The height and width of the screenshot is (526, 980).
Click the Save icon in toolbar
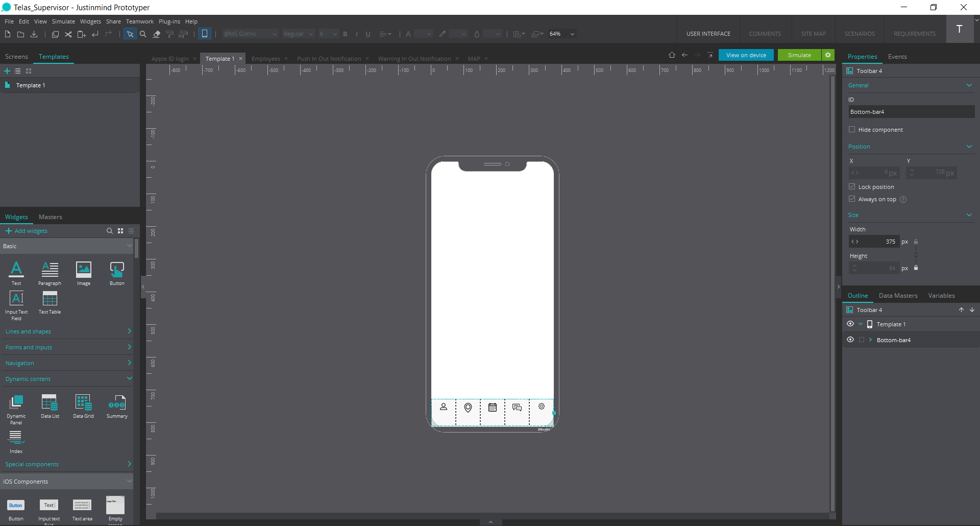click(34, 34)
